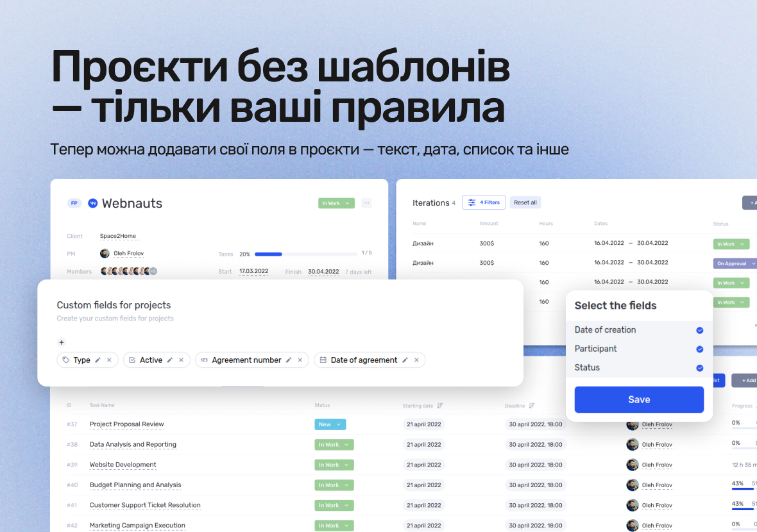Toggle Date of creation field checkbox
757x532 pixels.
[x=699, y=330]
